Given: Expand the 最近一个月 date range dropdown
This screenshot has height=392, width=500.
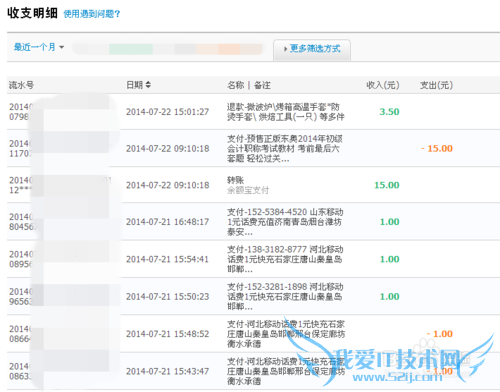Looking at the screenshot, I should (x=39, y=47).
